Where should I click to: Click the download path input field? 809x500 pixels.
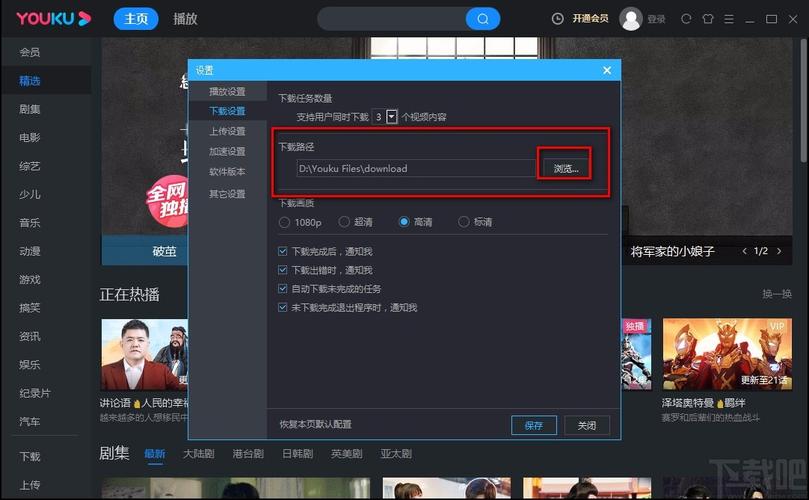click(x=416, y=169)
